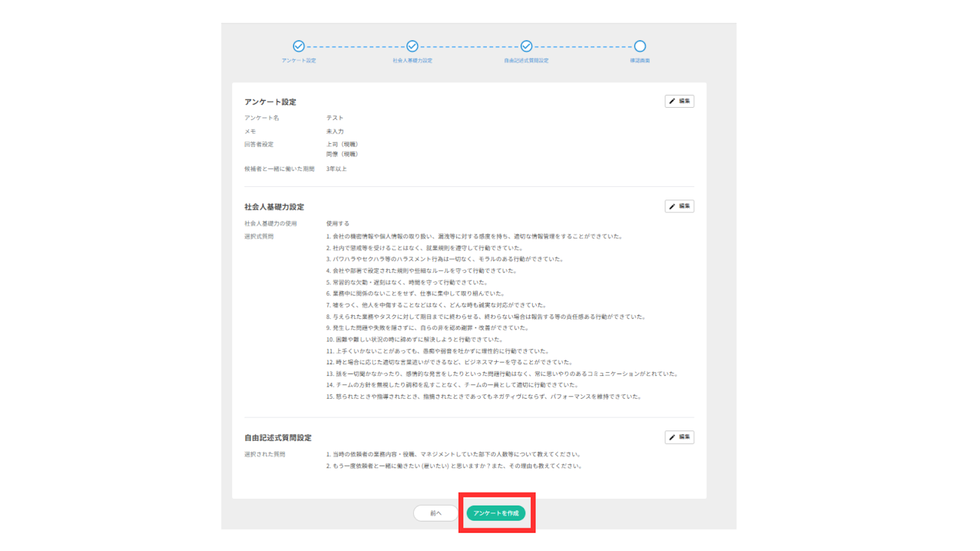Image resolution: width=980 pixels, height=551 pixels.
Task: Click question 15 at the list's end
Action: (484, 397)
